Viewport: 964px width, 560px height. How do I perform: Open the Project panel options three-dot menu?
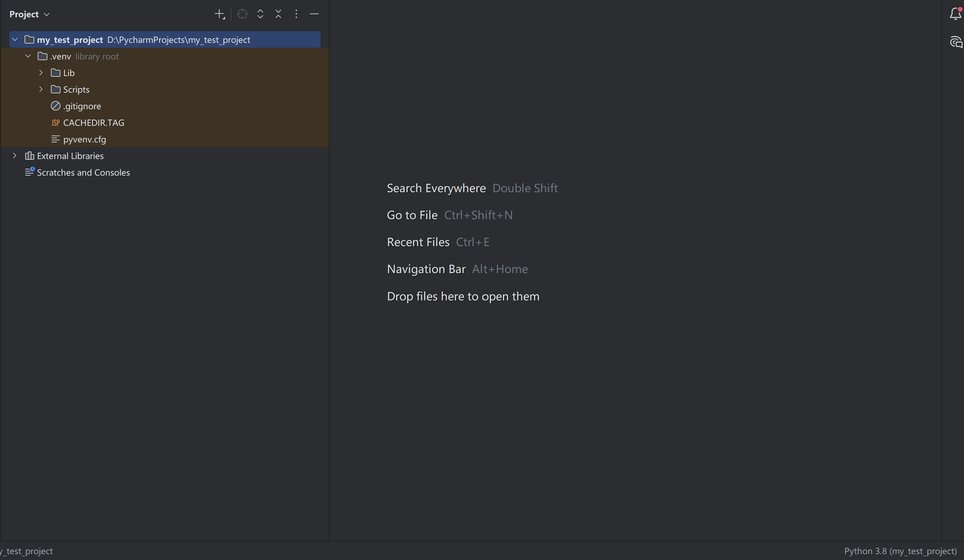pyautogui.click(x=296, y=14)
